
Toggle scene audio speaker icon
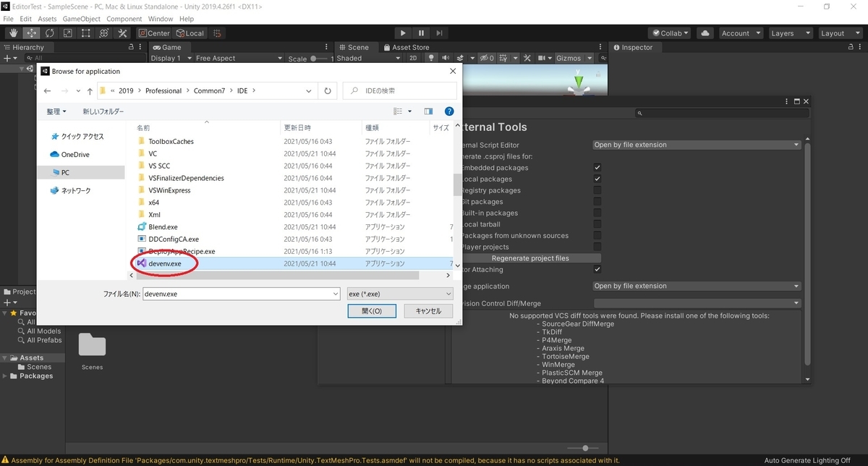click(446, 58)
